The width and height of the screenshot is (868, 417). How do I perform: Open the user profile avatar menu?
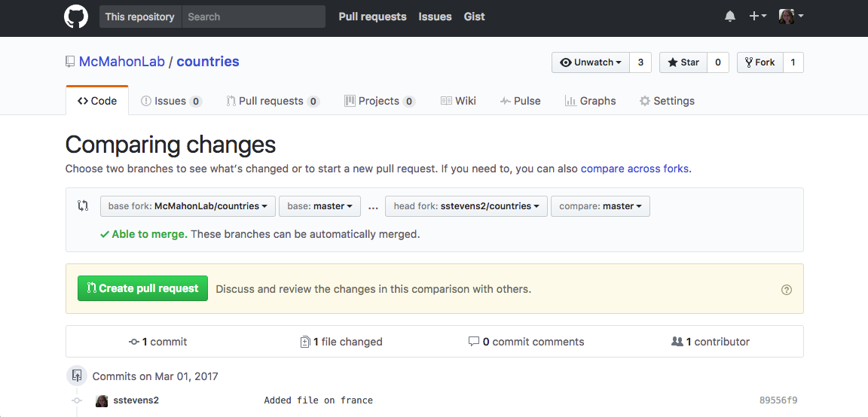pyautogui.click(x=790, y=17)
